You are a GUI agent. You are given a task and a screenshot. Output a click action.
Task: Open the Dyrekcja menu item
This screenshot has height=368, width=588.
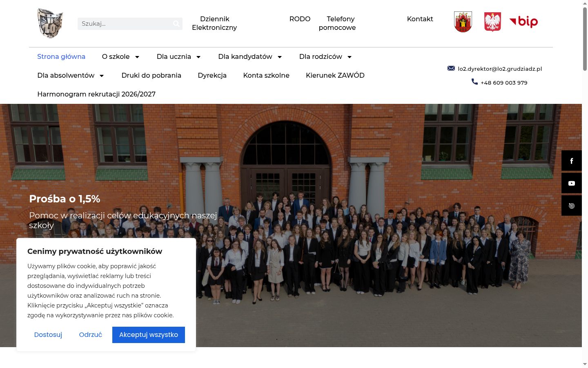point(212,75)
